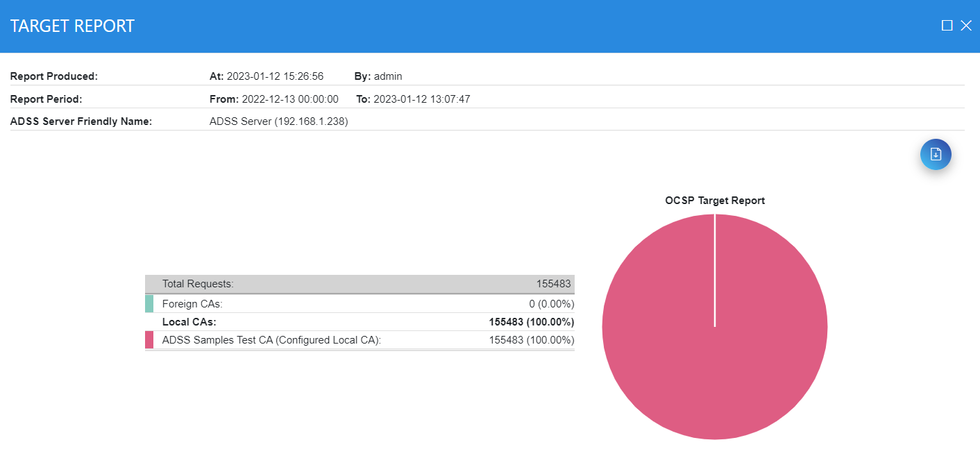The height and width of the screenshot is (465, 980).
Task: Click the TARGET REPORT title text
Action: pos(72,26)
